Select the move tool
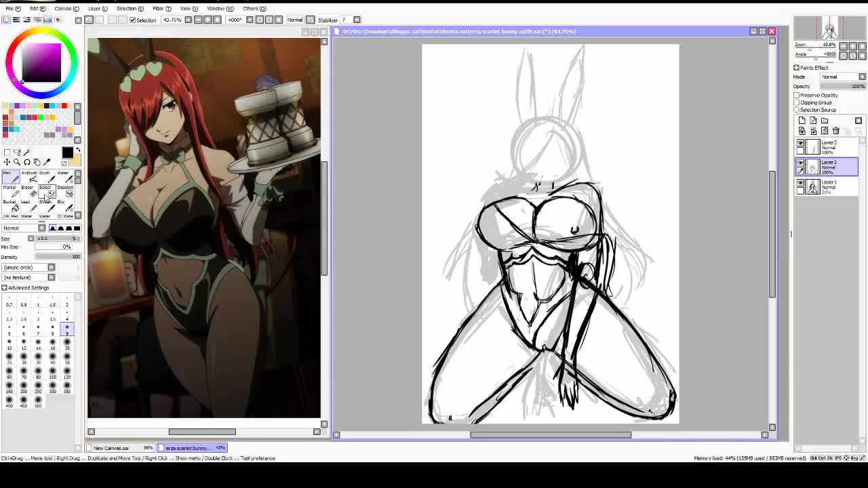Screen dimensions: 868x488 point(7,162)
